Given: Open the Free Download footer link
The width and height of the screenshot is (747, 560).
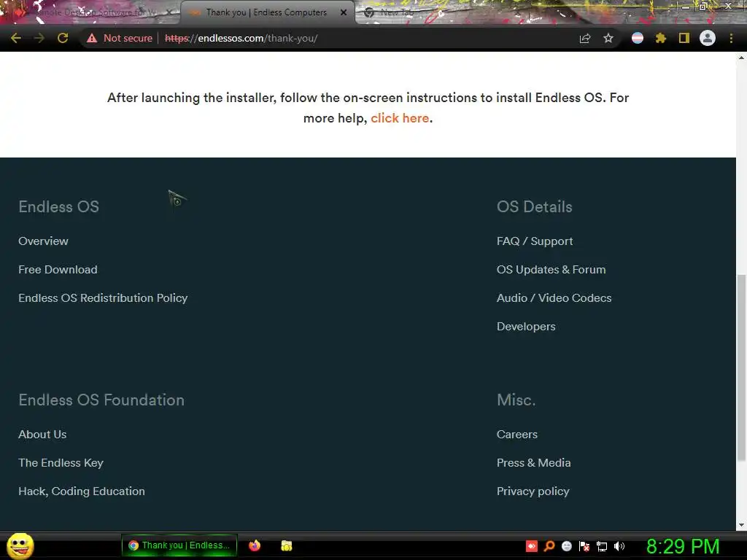Looking at the screenshot, I should point(58,270).
